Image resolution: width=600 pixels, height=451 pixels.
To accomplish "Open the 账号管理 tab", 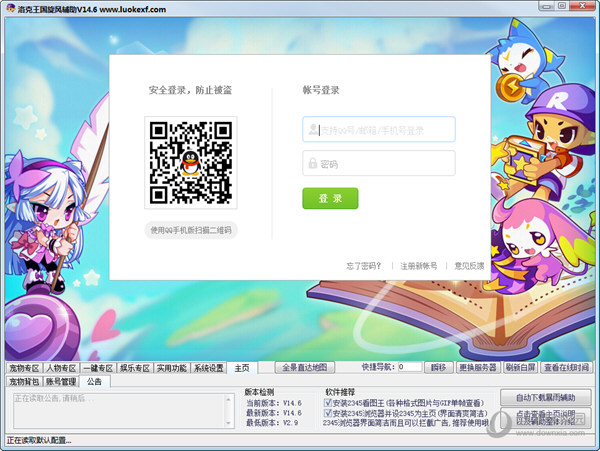I will pyautogui.click(x=61, y=381).
